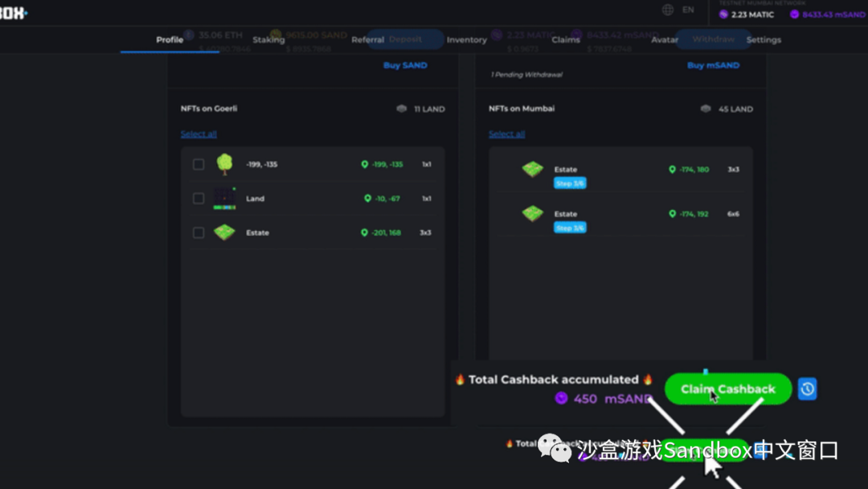The height and width of the screenshot is (489, 868).
Task: Click the Step 3/6 badge on the 3x3 Estate
Action: pos(570,183)
